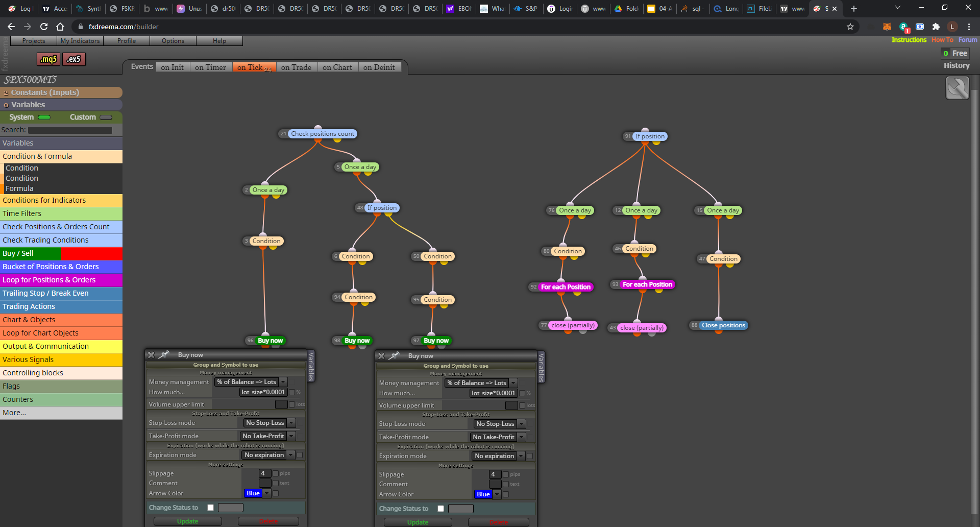
Task: Click the Blue arrow color swatch in left panel
Action: pos(253,493)
